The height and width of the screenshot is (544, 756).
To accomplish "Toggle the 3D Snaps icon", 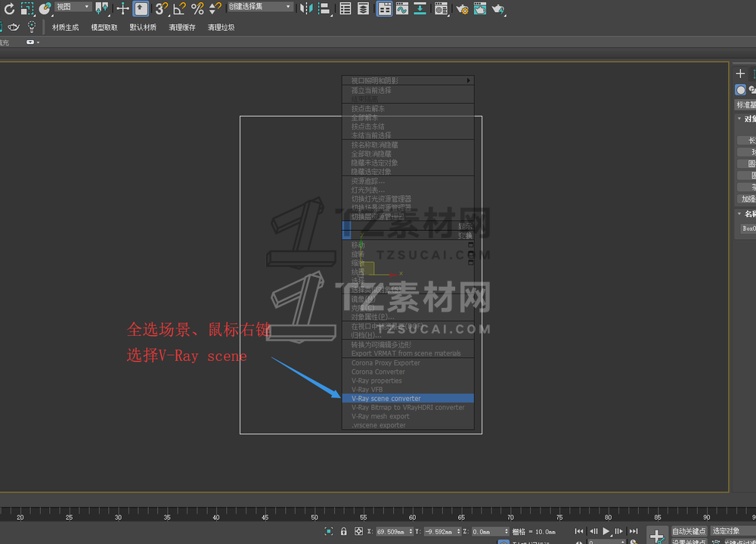I will [x=161, y=8].
